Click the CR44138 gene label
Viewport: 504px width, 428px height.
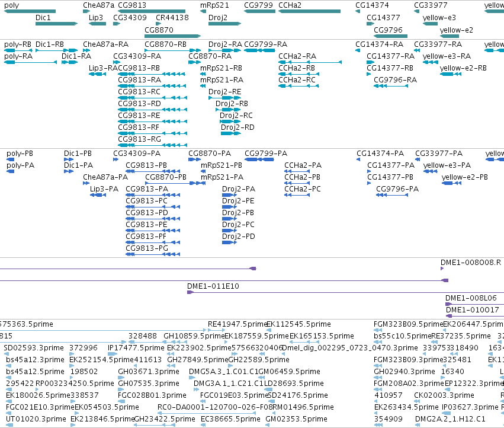point(172,18)
